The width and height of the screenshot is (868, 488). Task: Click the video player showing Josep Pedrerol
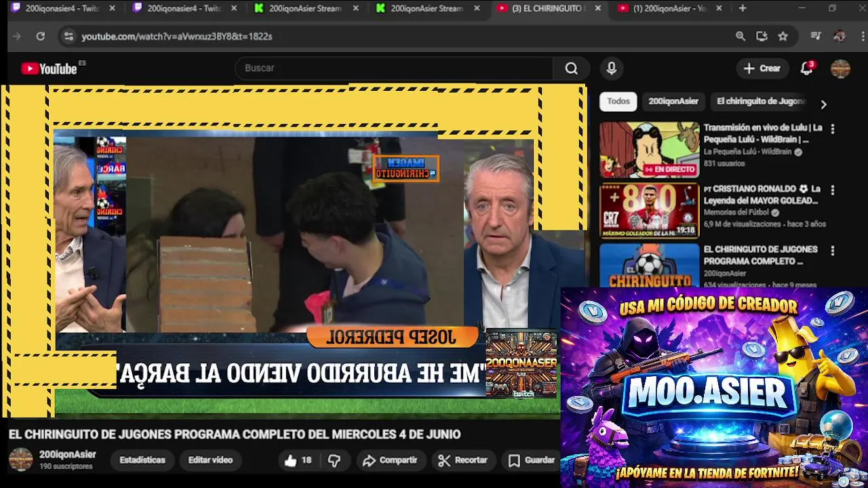pos(293,251)
